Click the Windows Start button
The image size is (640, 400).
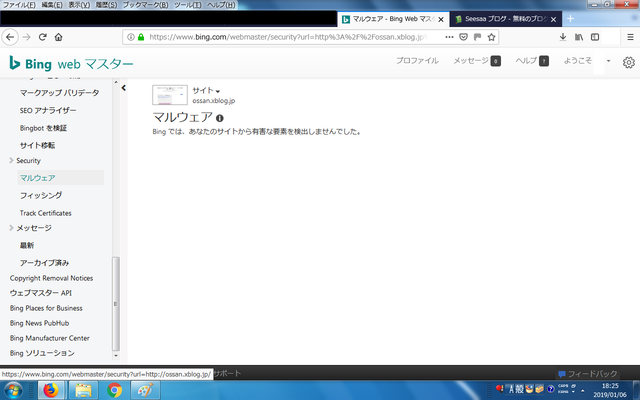[13, 391]
